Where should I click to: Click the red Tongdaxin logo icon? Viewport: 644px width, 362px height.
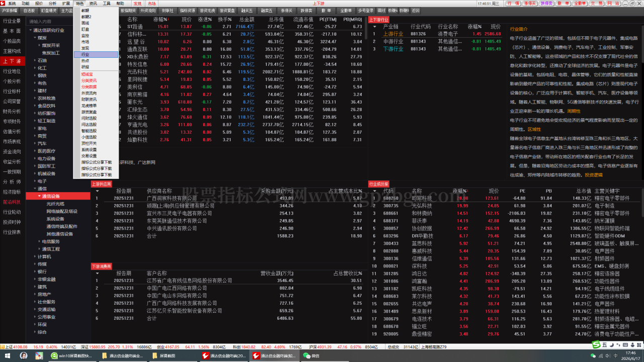(3, 3)
